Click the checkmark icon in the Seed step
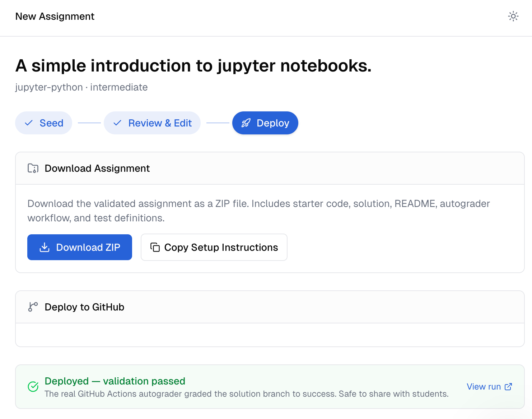The height and width of the screenshot is (419, 532). pos(29,123)
